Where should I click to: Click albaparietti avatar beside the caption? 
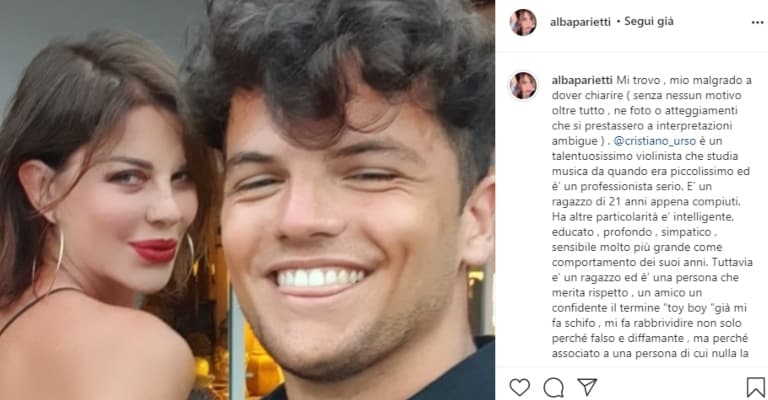pyautogui.click(x=523, y=86)
